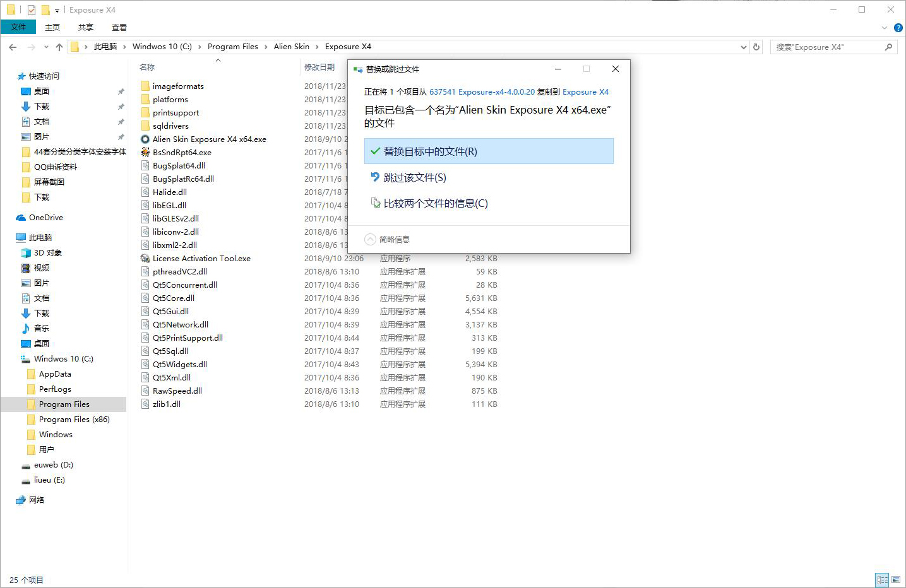The width and height of the screenshot is (906, 588).
Task: Replace the file in the destination
Action: point(489,151)
